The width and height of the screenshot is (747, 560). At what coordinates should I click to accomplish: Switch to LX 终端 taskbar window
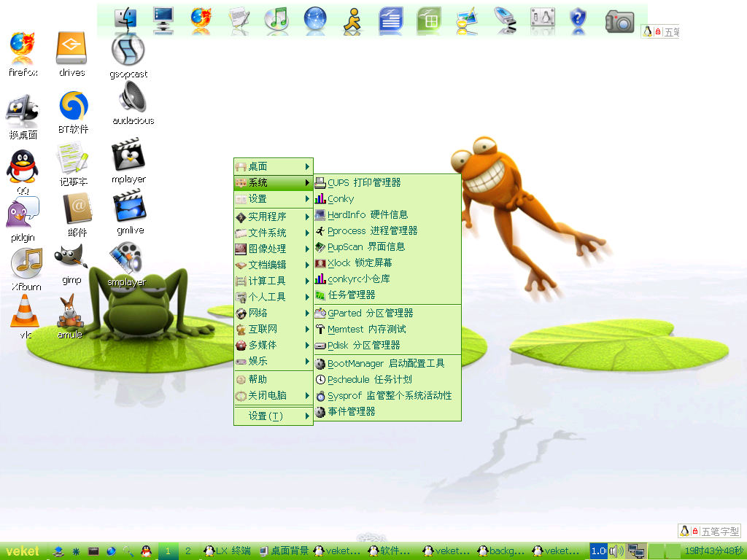[227, 551]
